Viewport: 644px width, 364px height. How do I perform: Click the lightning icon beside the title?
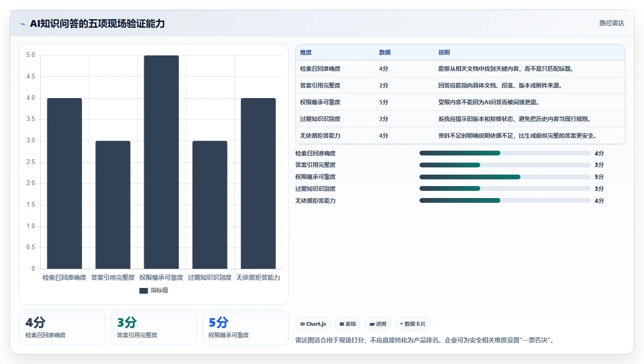[23, 24]
